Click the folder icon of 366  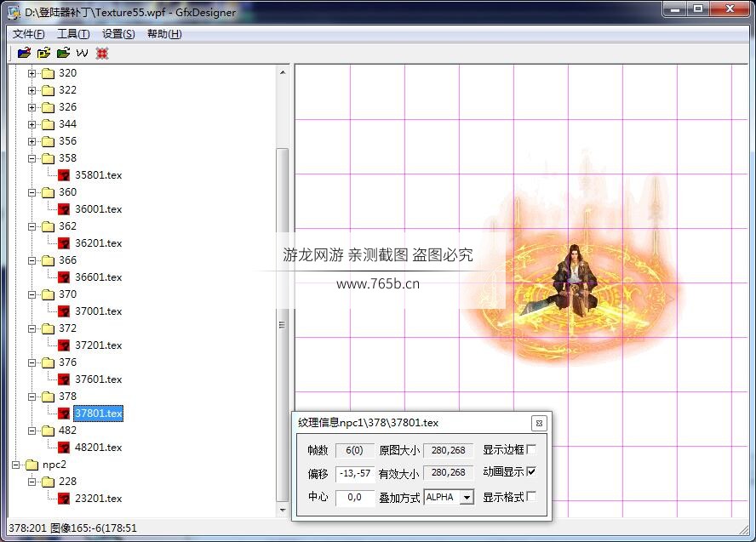tap(48, 260)
